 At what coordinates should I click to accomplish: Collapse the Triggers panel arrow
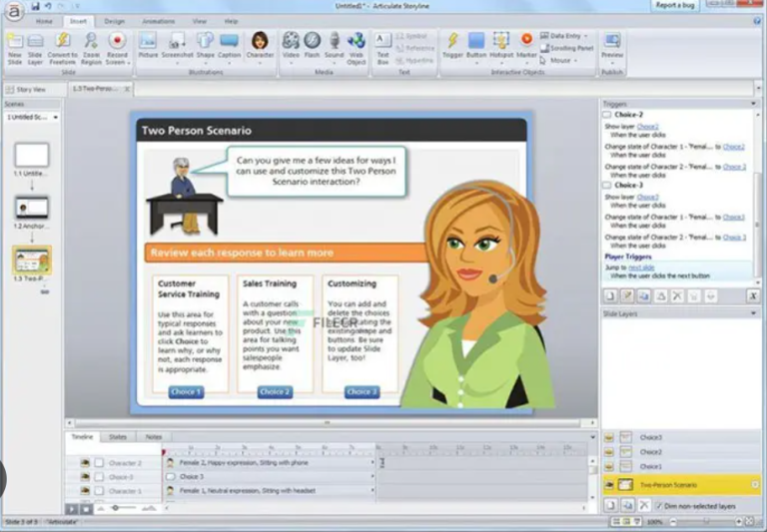pyautogui.click(x=753, y=104)
